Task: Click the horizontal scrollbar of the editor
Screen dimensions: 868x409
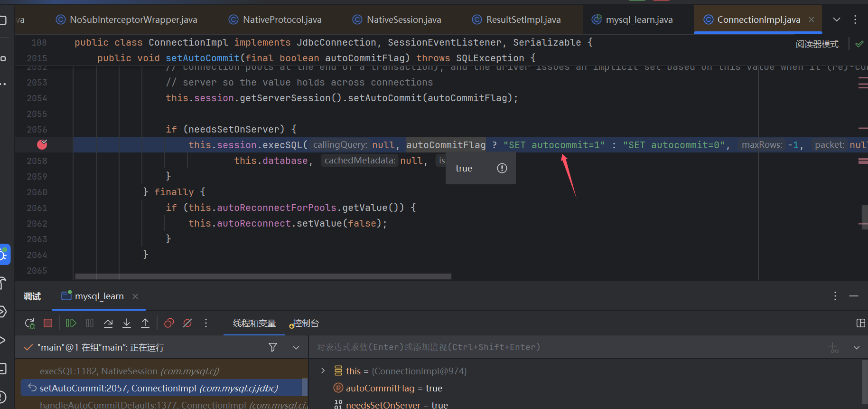Action: tap(263, 276)
